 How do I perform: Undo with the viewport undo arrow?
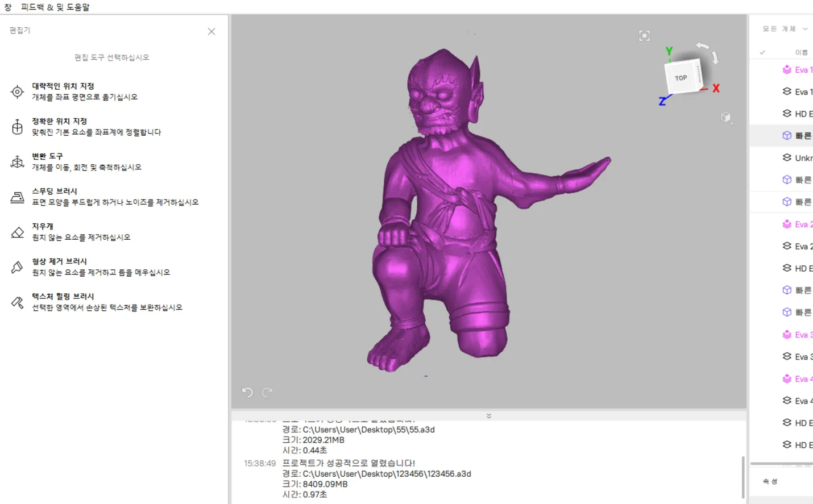tap(247, 392)
